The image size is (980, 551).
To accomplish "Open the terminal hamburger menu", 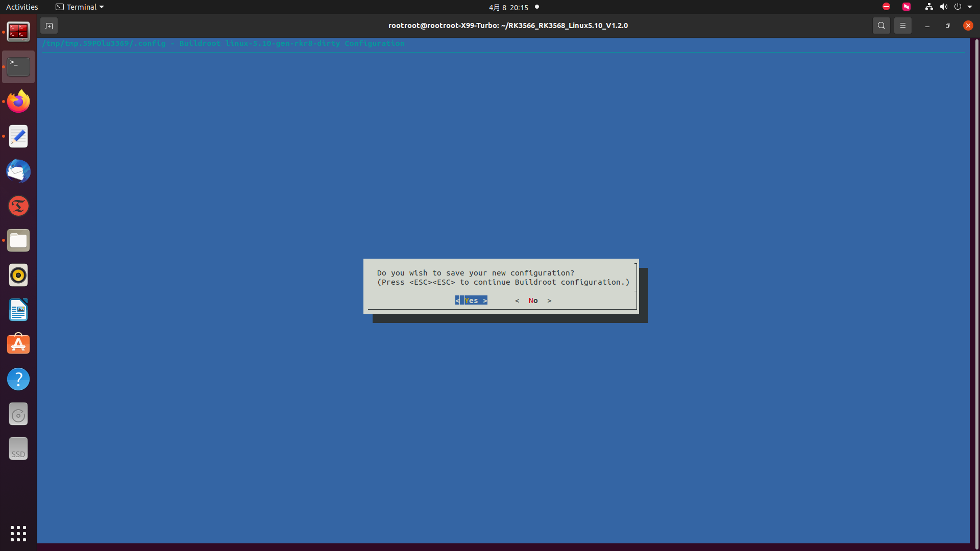I will pos(902,26).
